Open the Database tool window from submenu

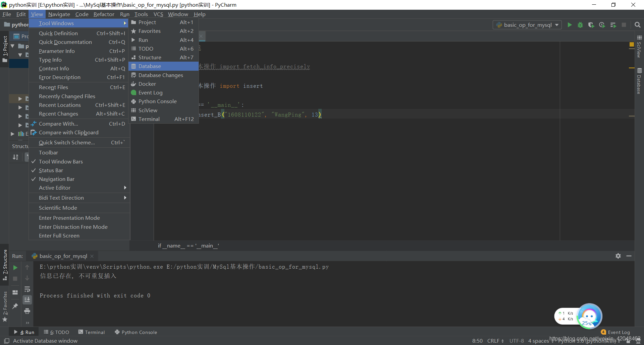(x=163, y=66)
